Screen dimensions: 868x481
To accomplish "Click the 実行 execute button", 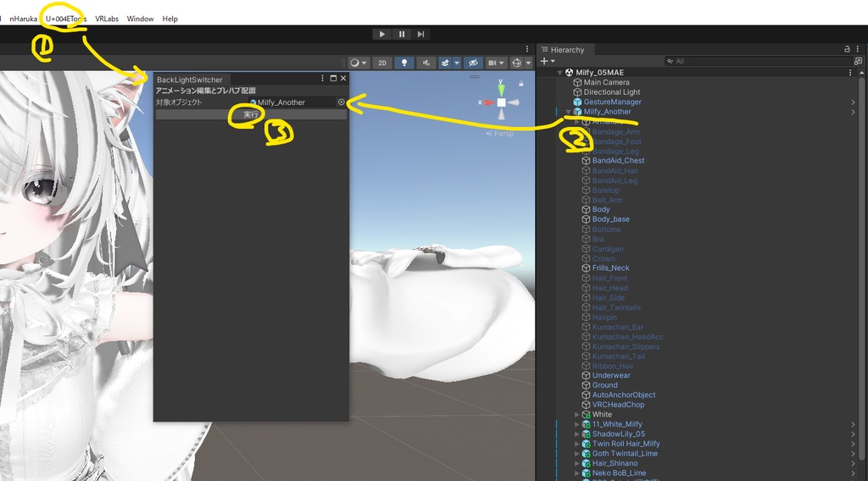I will [251, 114].
